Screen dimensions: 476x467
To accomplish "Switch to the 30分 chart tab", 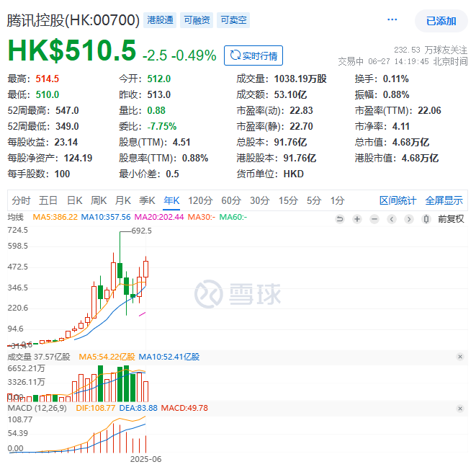I will click(x=260, y=200).
